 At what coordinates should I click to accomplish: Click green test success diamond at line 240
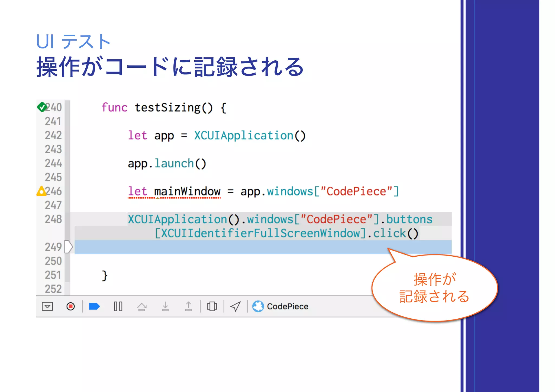pos(42,107)
